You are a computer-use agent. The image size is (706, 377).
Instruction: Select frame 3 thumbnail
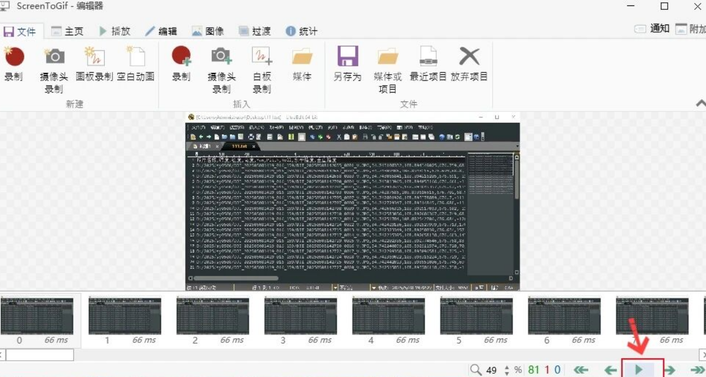tap(300, 320)
